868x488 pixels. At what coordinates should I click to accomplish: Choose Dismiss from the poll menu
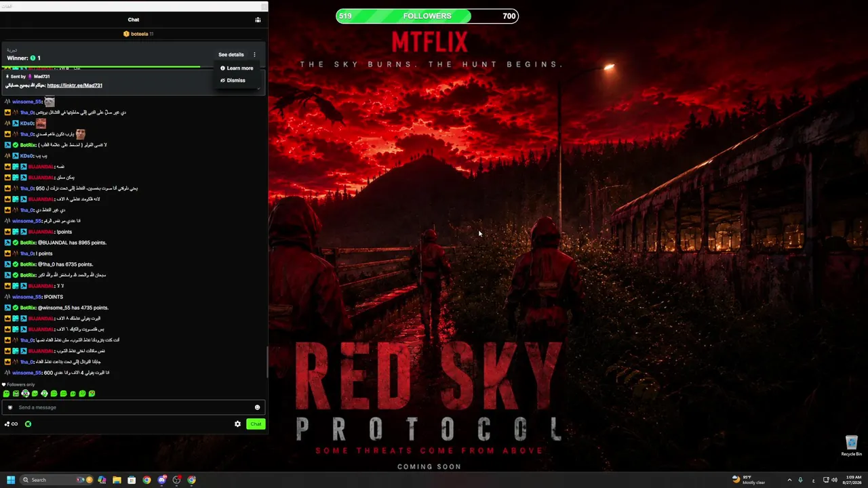pos(233,81)
